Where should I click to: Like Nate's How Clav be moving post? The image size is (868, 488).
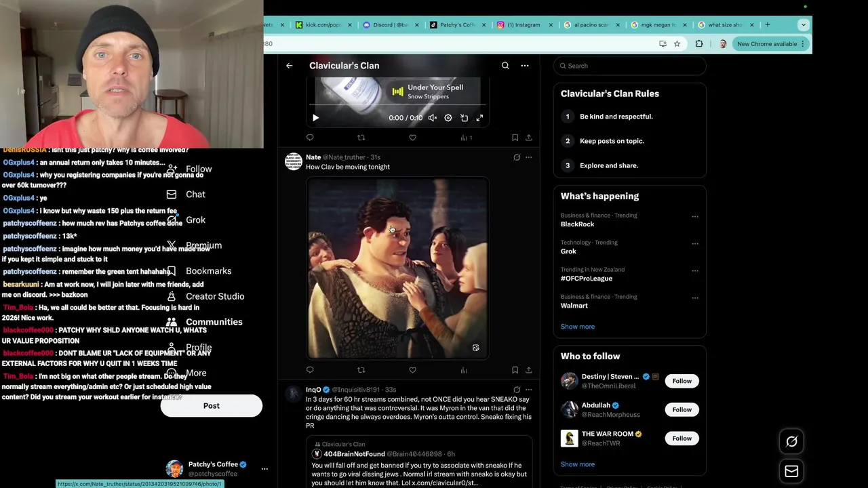tap(412, 370)
